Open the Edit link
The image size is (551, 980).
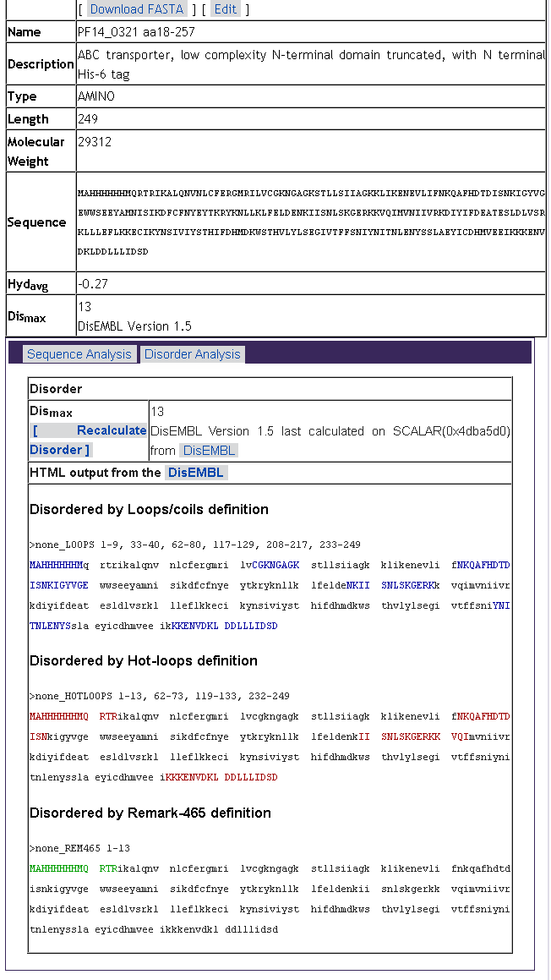tap(225, 8)
